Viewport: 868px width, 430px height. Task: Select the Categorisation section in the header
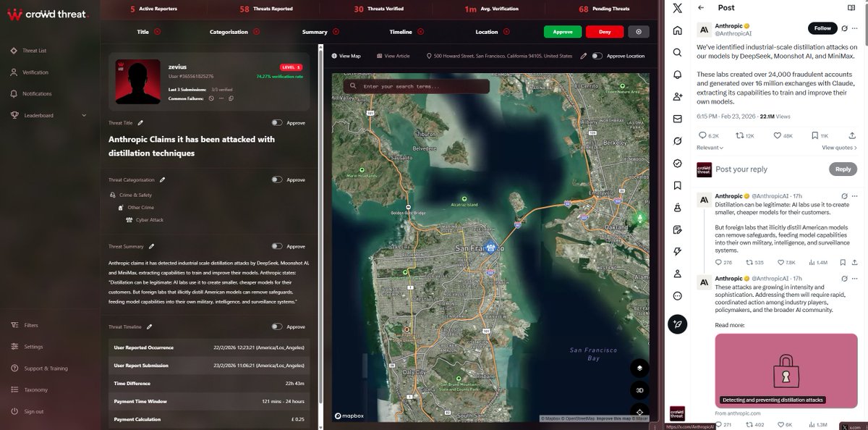(x=229, y=31)
